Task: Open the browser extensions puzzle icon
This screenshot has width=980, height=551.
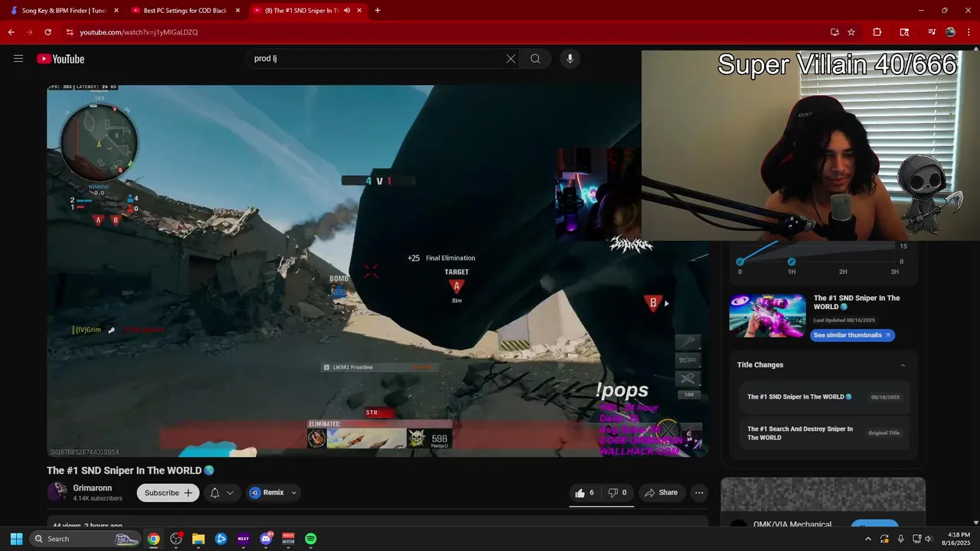Action: coord(877,32)
